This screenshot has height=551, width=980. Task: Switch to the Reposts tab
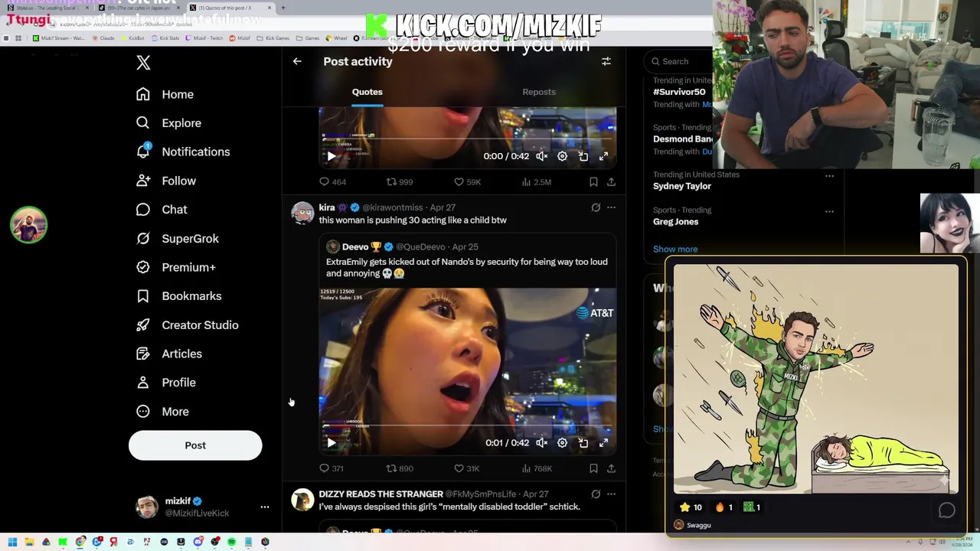(x=539, y=92)
